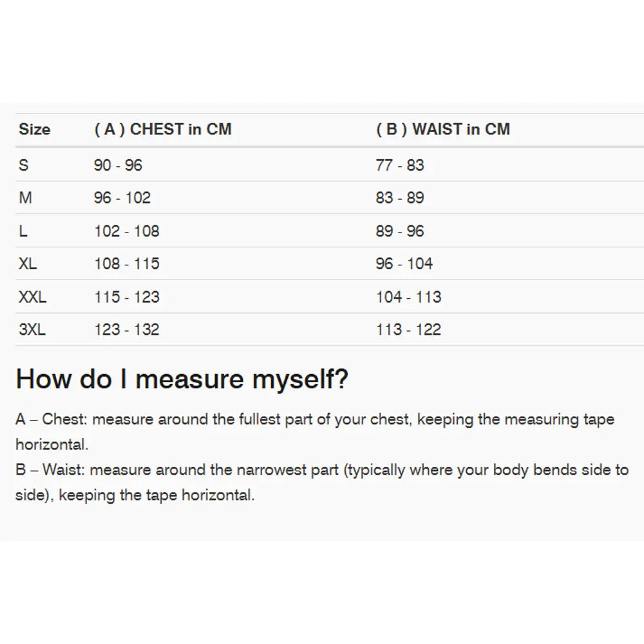Click the S size row label
The image size is (644, 644).
click(24, 166)
